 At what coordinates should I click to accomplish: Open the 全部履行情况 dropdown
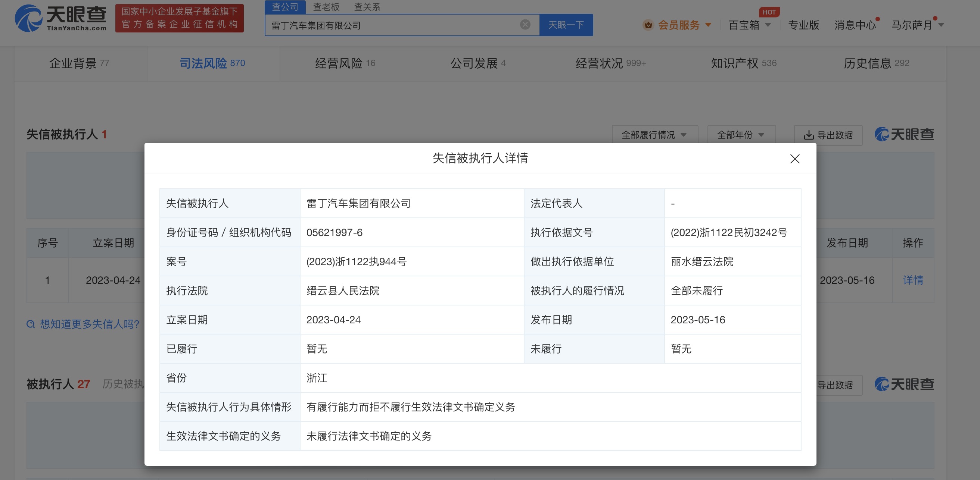tap(655, 134)
